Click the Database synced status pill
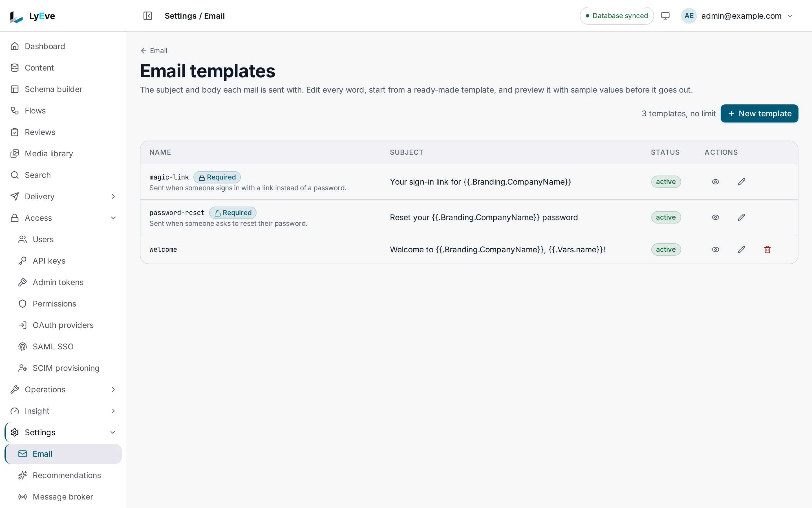The width and height of the screenshot is (812, 508). pos(617,16)
